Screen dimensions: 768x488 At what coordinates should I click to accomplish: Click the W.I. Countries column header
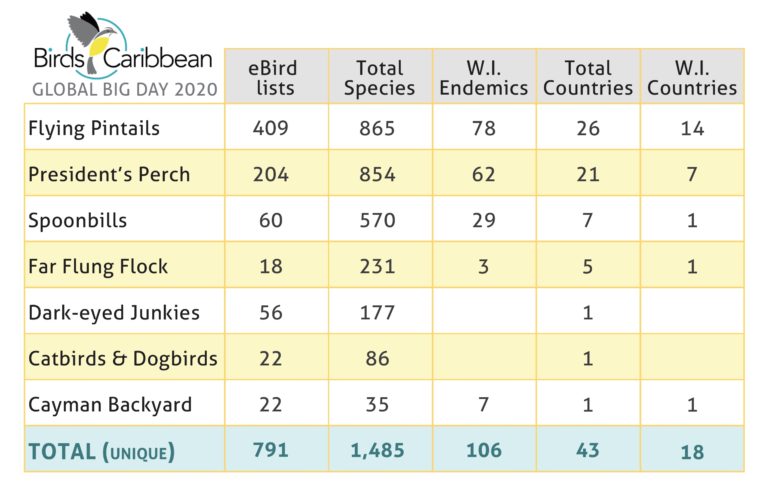692,76
